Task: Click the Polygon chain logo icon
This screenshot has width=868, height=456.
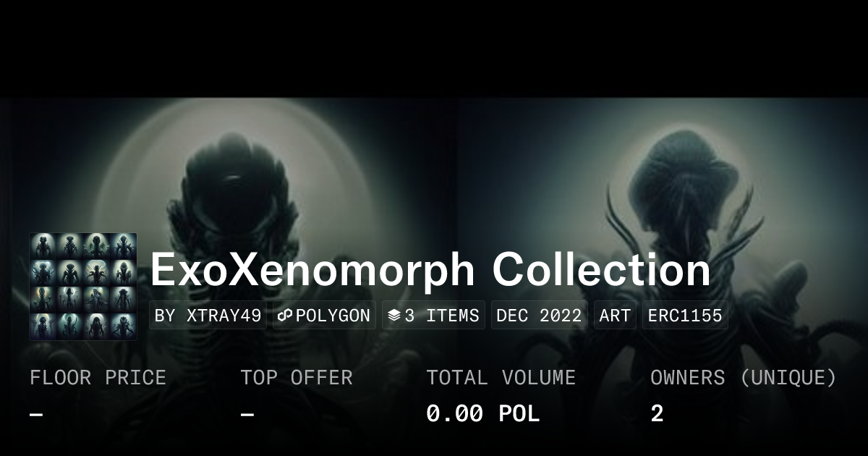Action: (285, 316)
